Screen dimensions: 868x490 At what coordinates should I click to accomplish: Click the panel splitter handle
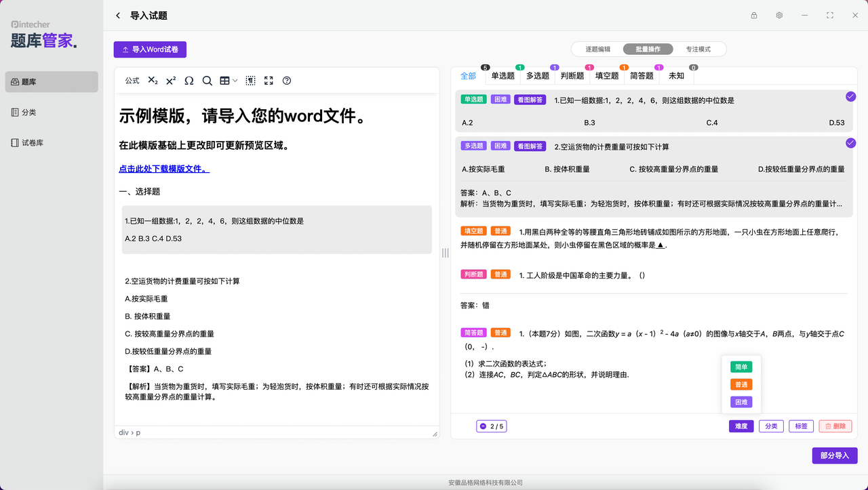446,253
